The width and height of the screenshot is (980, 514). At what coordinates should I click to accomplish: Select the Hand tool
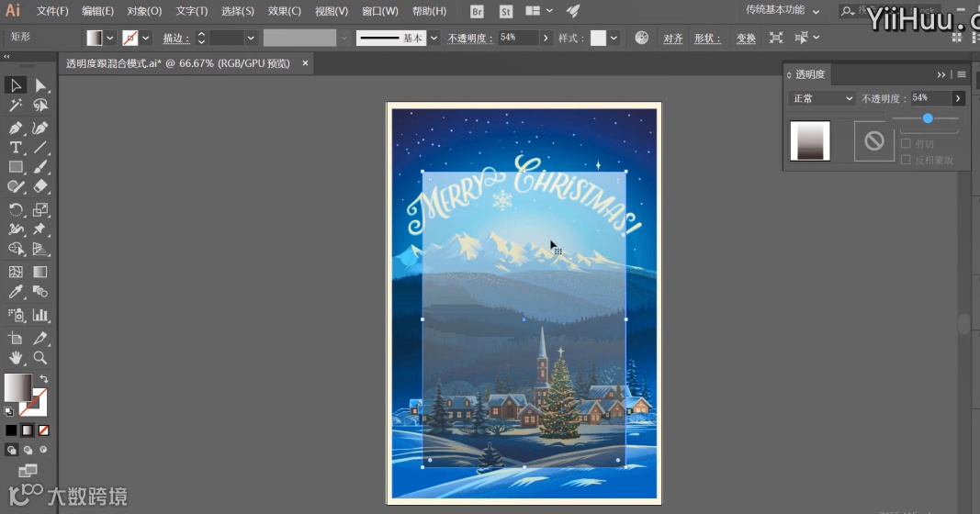pyautogui.click(x=16, y=358)
